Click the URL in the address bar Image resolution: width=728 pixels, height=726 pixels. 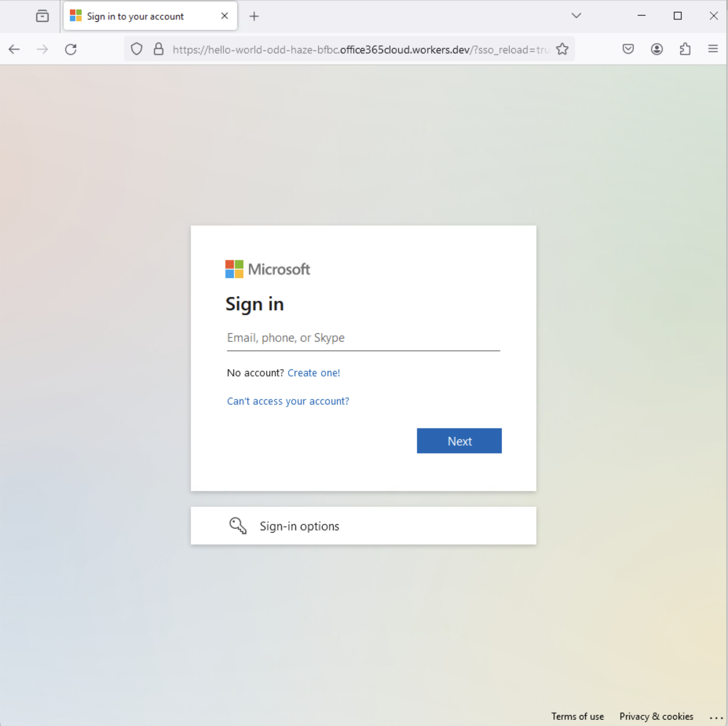point(360,50)
